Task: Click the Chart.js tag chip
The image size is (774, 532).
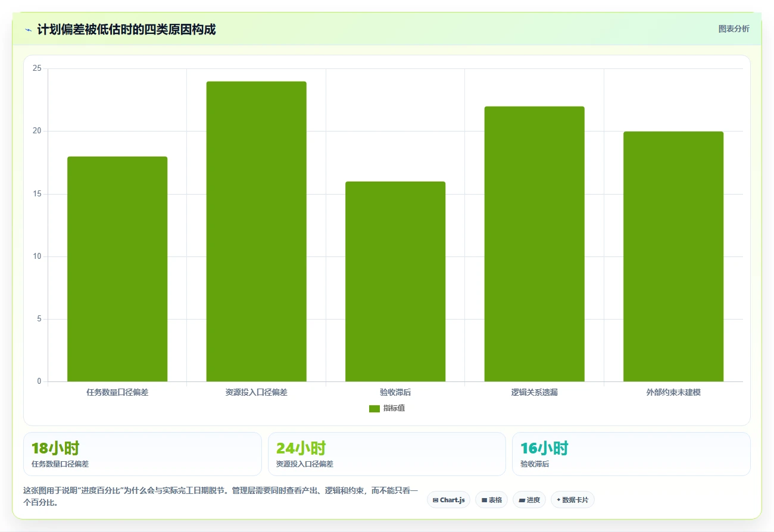Action: [448, 500]
